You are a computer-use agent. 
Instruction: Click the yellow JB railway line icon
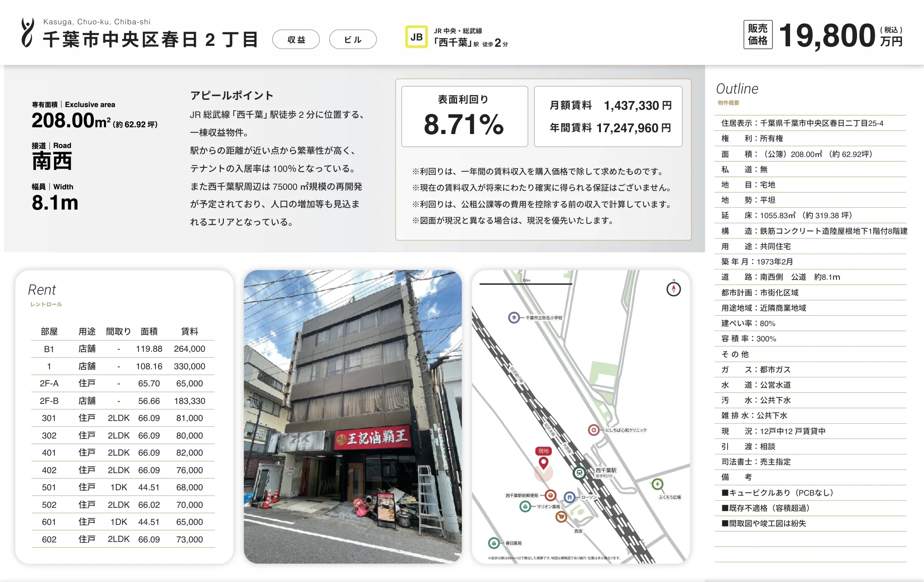click(416, 37)
